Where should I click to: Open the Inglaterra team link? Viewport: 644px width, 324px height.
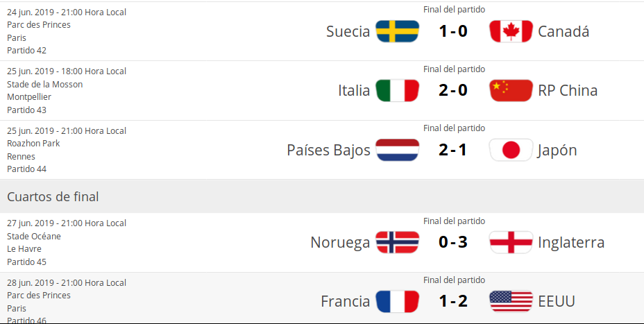coord(571,243)
